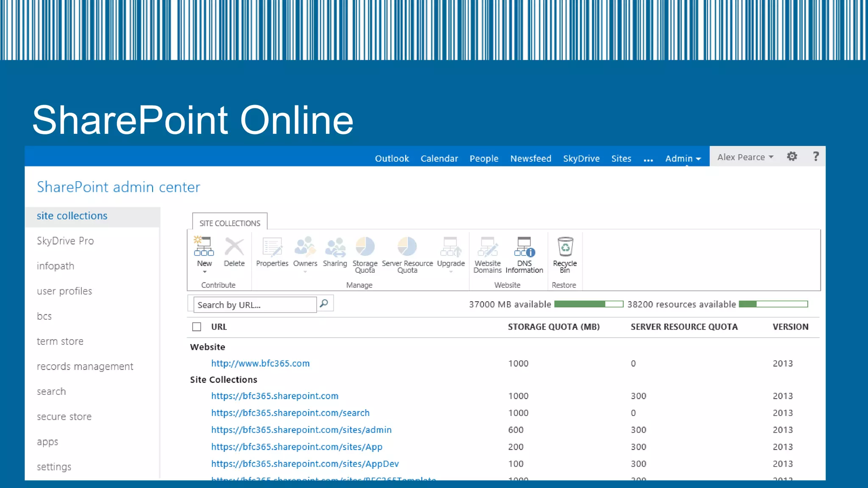Open the Server Resource Quota tool
This screenshot has height=488, width=868.
407,255
